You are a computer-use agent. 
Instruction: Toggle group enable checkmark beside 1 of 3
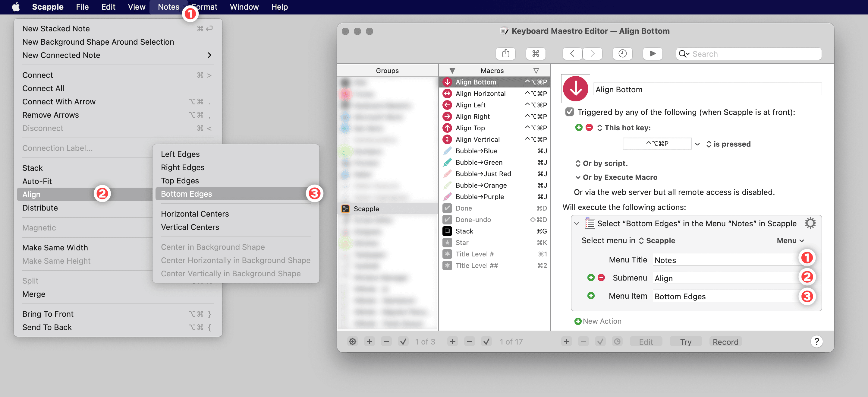tap(403, 342)
